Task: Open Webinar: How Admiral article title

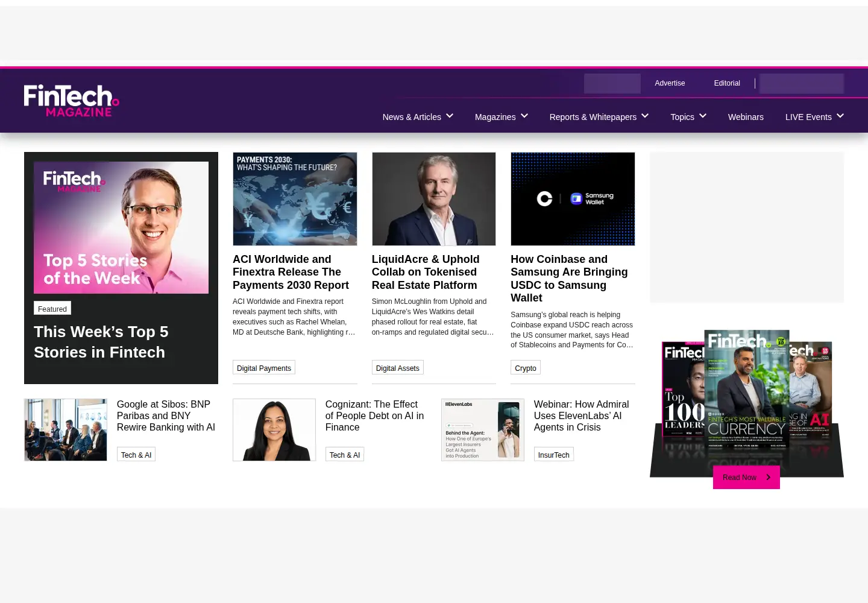Action: click(x=581, y=415)
